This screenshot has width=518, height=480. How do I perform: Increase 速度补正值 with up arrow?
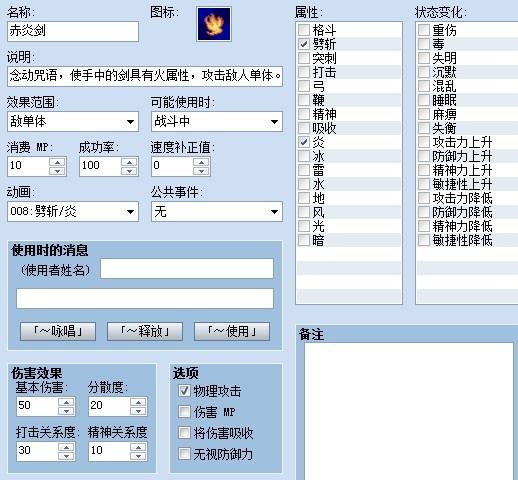201,162
